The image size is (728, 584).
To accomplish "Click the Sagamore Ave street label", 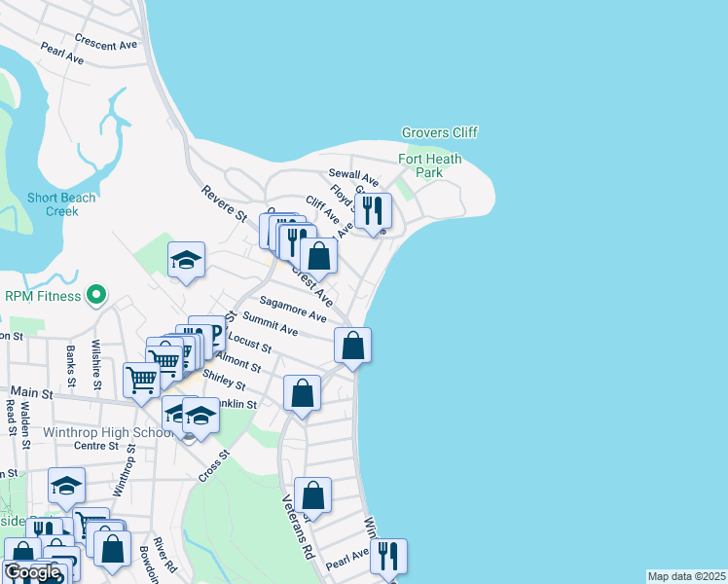I will click(293, 309).
